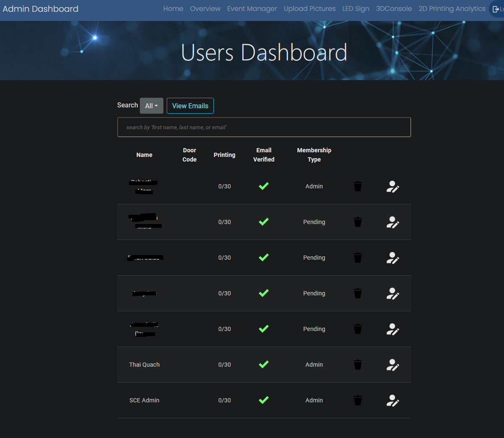Viewport: 504px width, 438px height.
Task: Click trash icon in first user row
Action: click(x=357, y=186)
